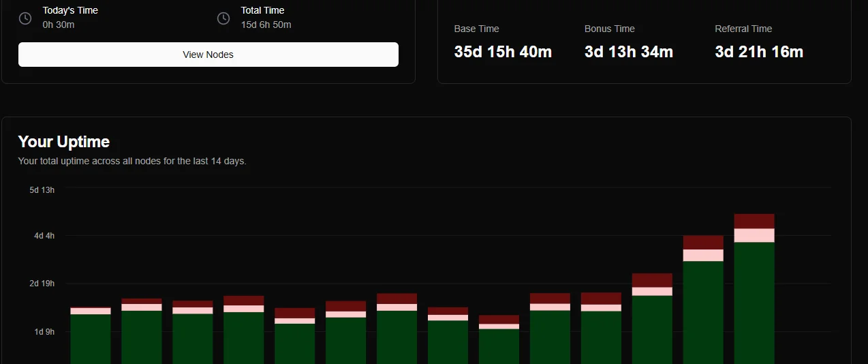Select the "last 14 days" uptime description text

click(x=132, y=162)
